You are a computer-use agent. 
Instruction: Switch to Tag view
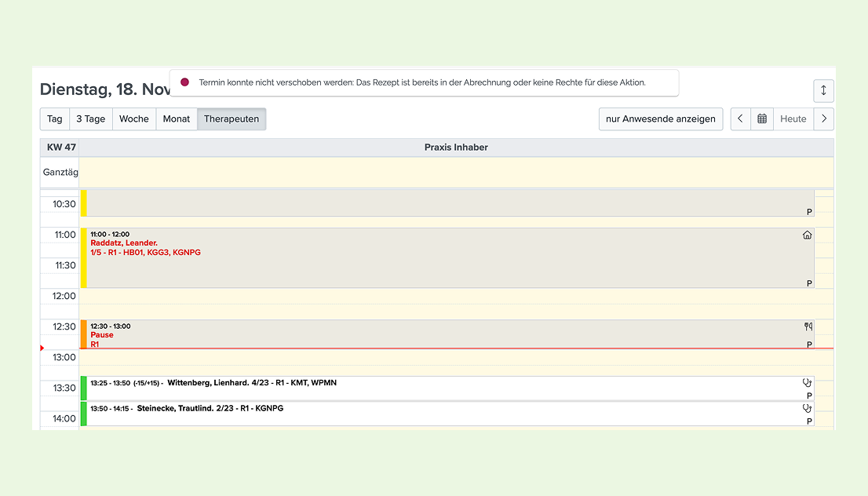click(55, 119)
